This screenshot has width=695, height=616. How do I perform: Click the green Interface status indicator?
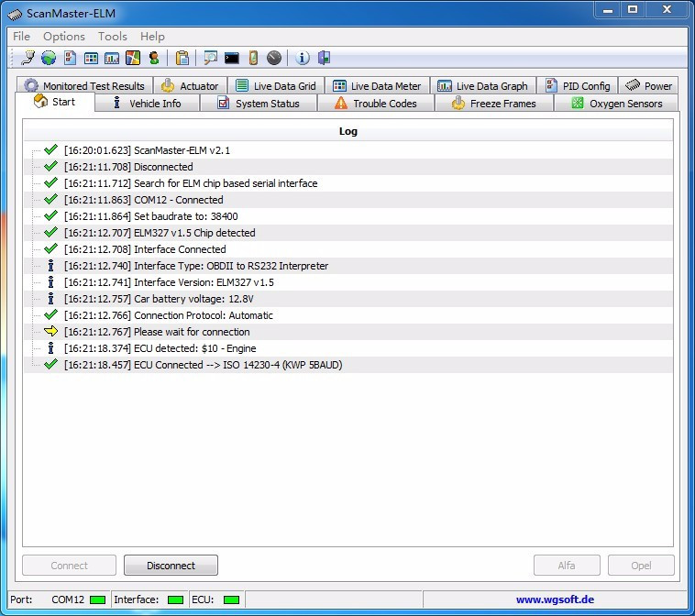(175, 599)
